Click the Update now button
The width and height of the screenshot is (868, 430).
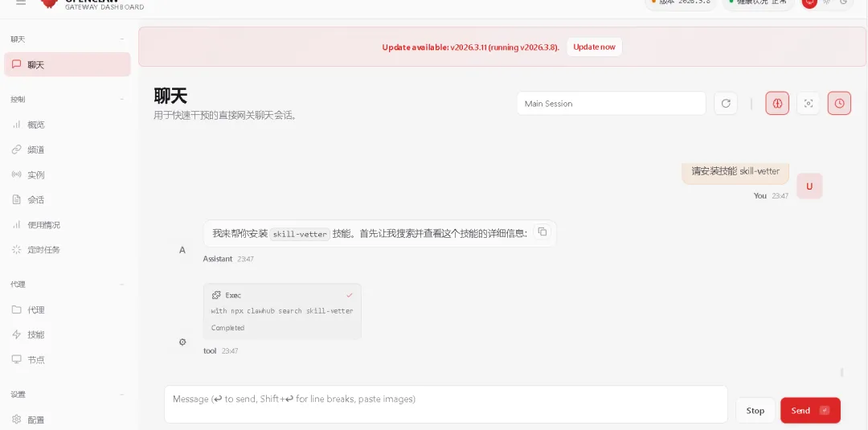click(x=594, y=47)
